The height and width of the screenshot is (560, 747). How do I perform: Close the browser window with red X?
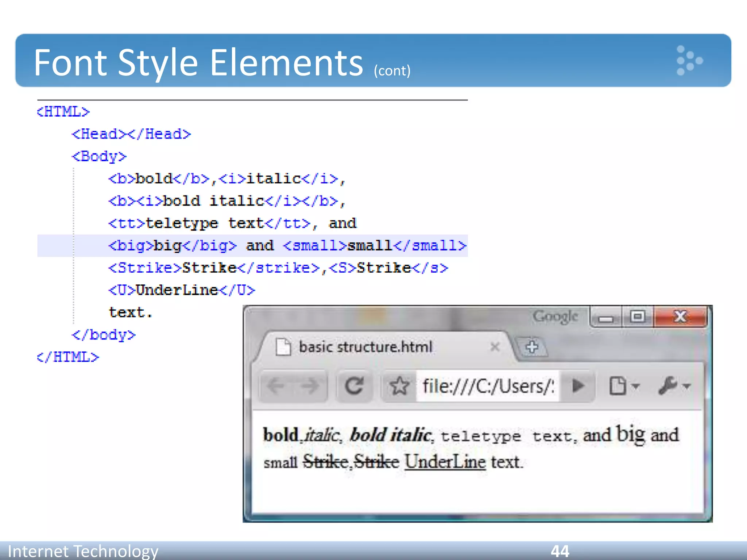680,316
